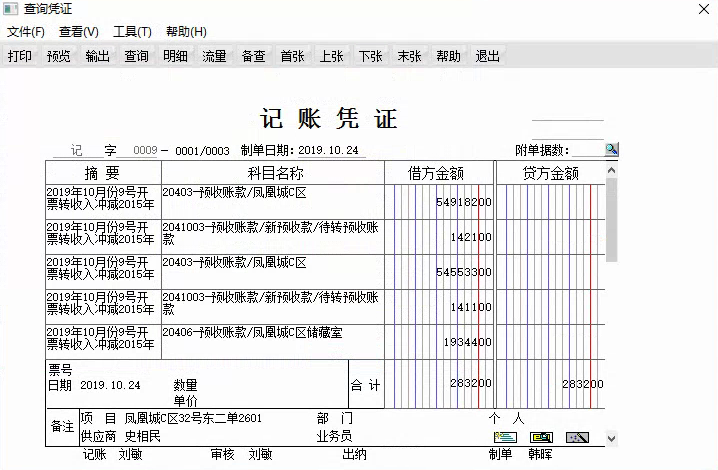Go to first voucher with 首张

coord(292,56)
